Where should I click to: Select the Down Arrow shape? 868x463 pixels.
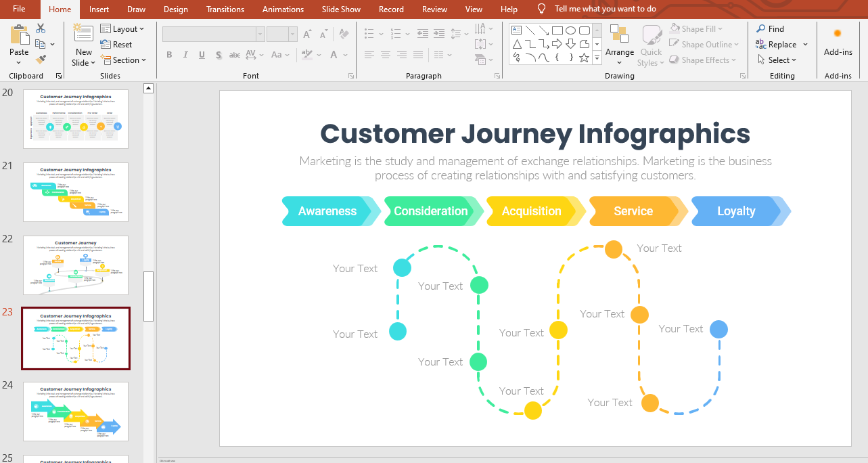click(x=571, y=44)
